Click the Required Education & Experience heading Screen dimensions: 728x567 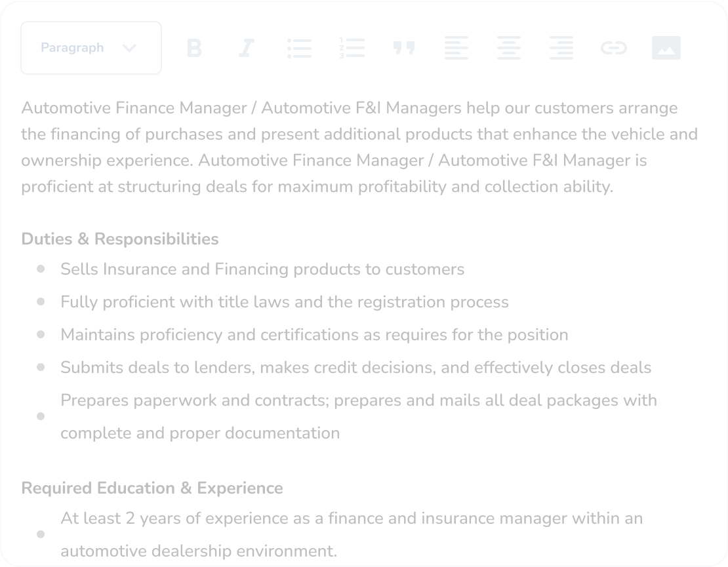(x=152, y=488)
